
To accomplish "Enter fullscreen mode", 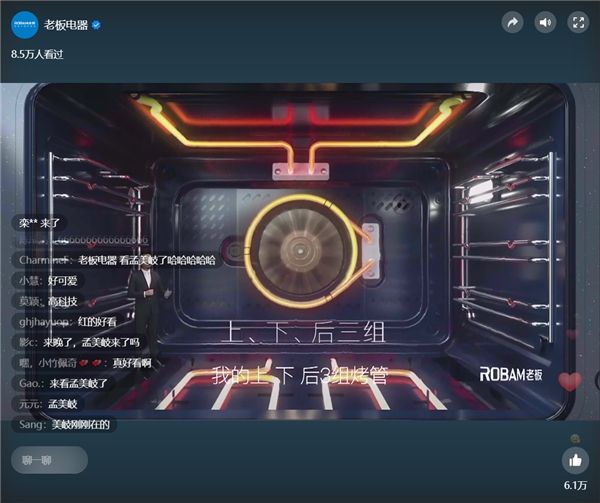I will (x=577, y=22).
